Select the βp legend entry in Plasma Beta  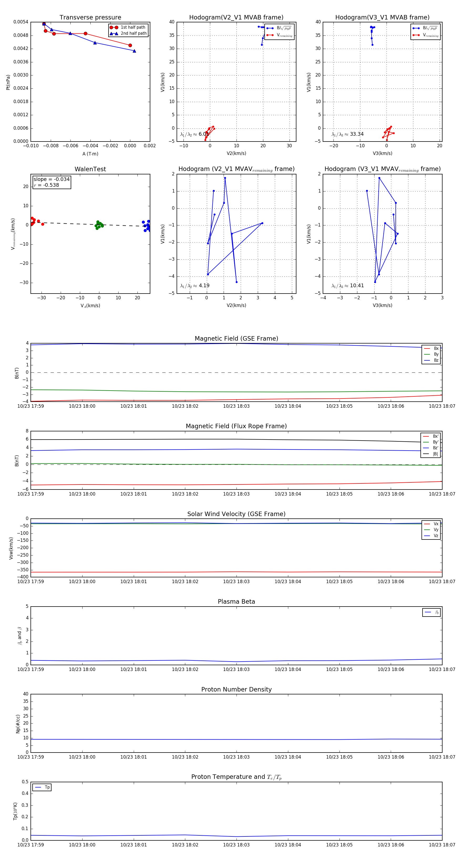pyautogui.click(x=431, y=612)
